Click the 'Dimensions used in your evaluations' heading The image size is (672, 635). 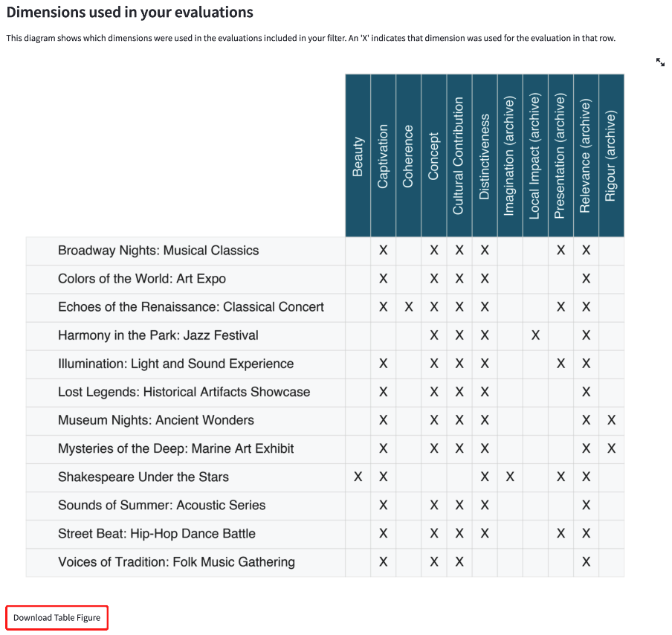pos(130,13)
